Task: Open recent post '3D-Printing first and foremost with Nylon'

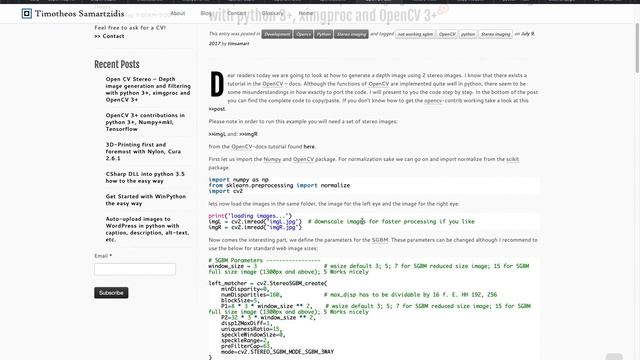Action: tap(143, 151)
